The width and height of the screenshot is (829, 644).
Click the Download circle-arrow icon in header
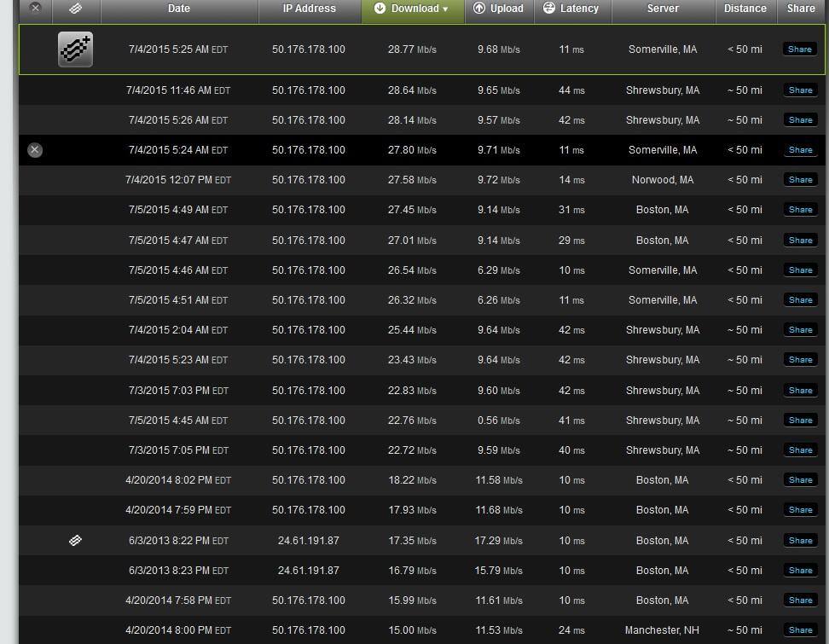click(x=380, y=9)
